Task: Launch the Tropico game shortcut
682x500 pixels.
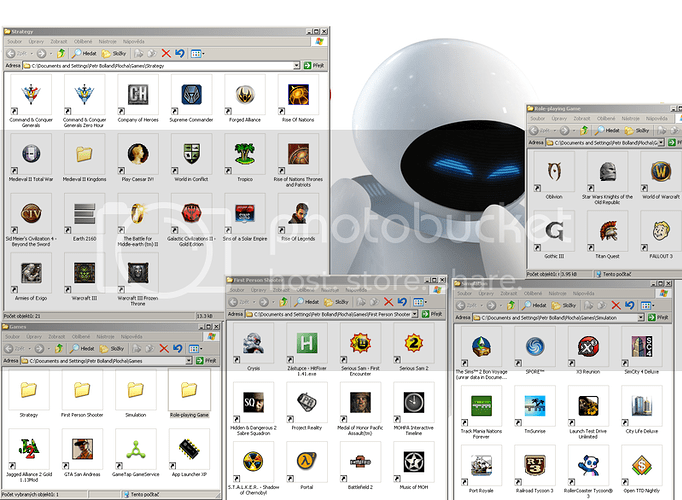Action: pos(241,156)
